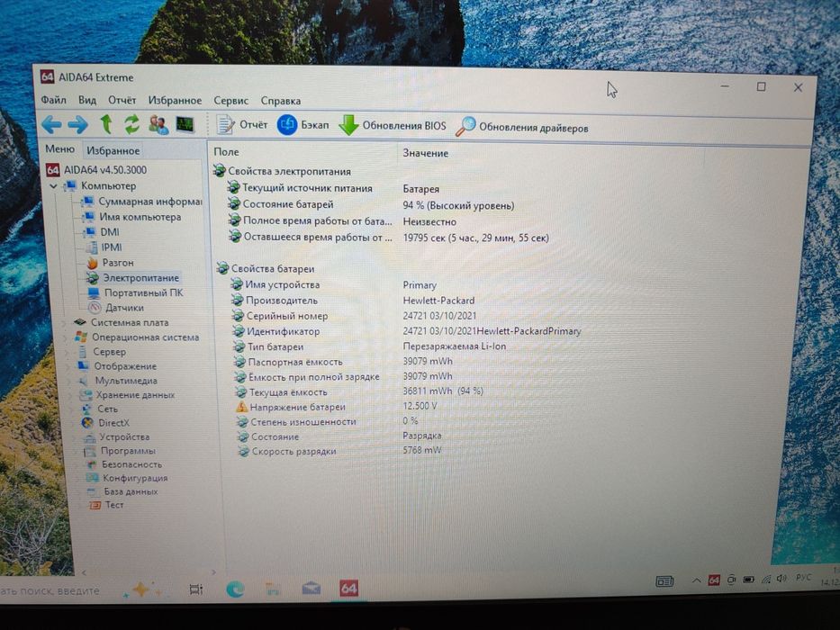
Task: Open Обновления драйверов
Action: click(x=522, y=127)
